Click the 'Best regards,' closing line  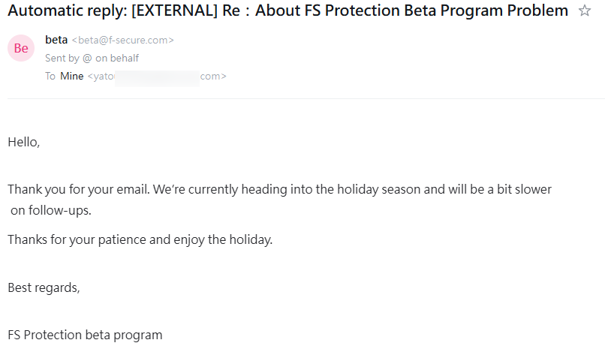(44, 287)
